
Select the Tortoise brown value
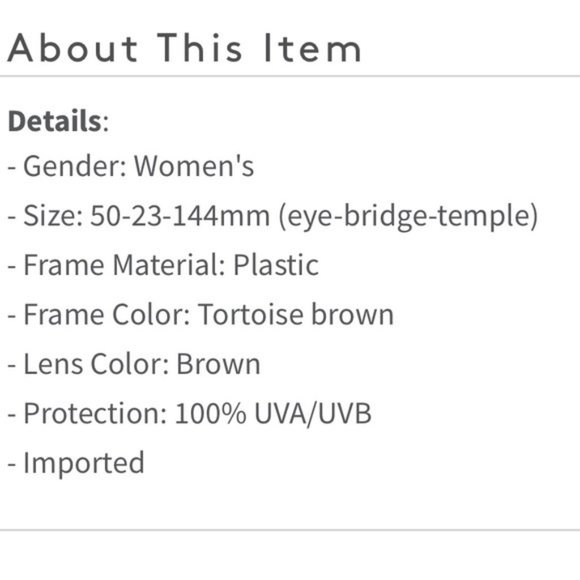(x=296, y=314)
